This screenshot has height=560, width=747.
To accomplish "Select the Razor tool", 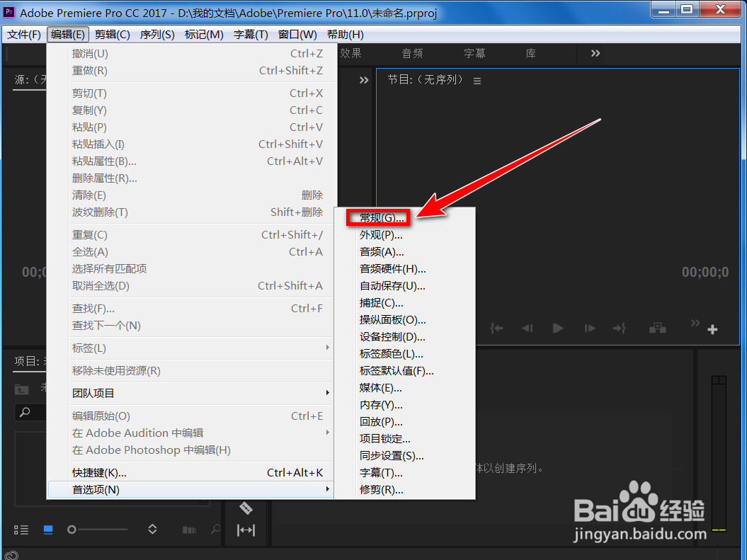I will pyautogui.click(x=246, y=508).
